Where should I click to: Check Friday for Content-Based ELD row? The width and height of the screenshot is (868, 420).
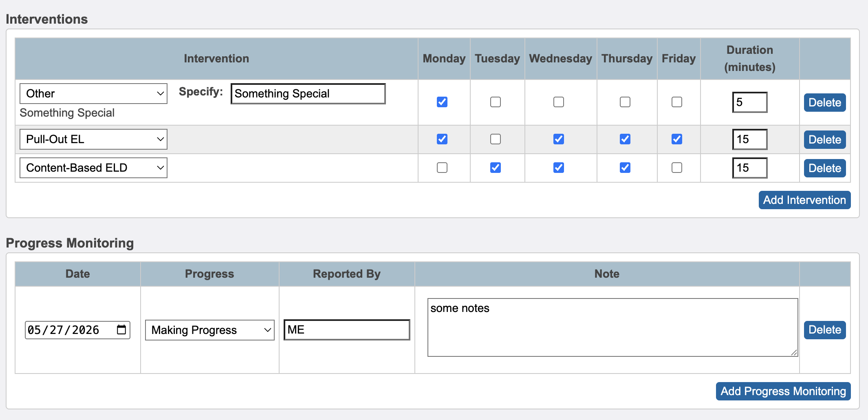[677, 168]
